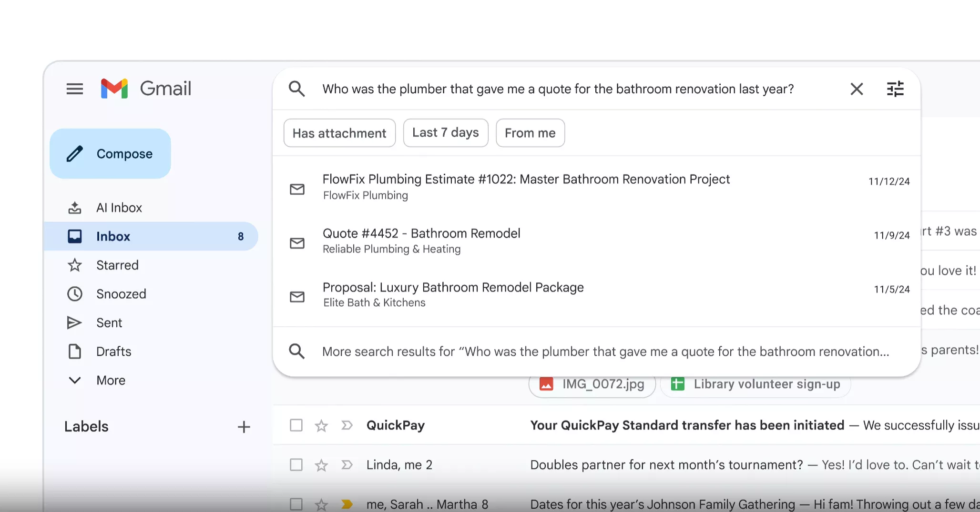The height and width of the screenshot is (512, 980).
Task: Click the Compose button
Action: click(x=110, y=154)
